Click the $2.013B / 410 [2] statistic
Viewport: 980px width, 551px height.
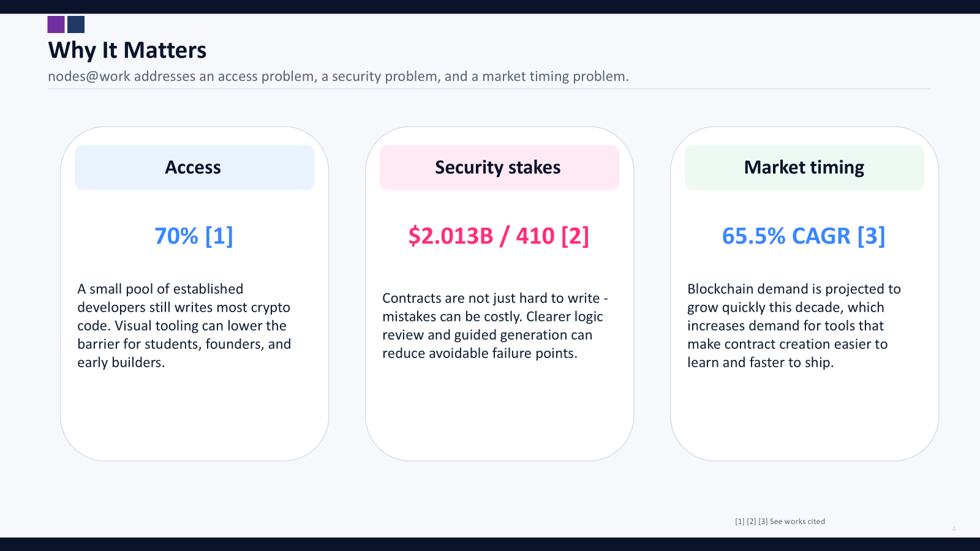[x=499, y=236]
